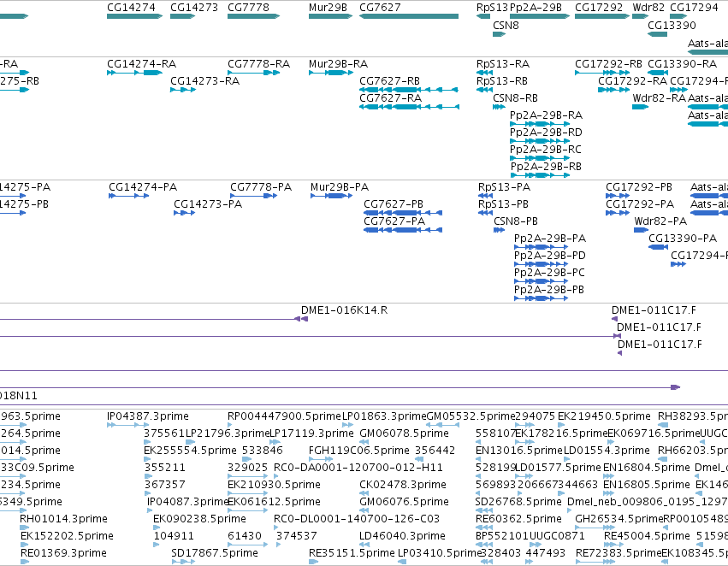
Task: Select transcript CG14273-RA
Action: (183, 90)
